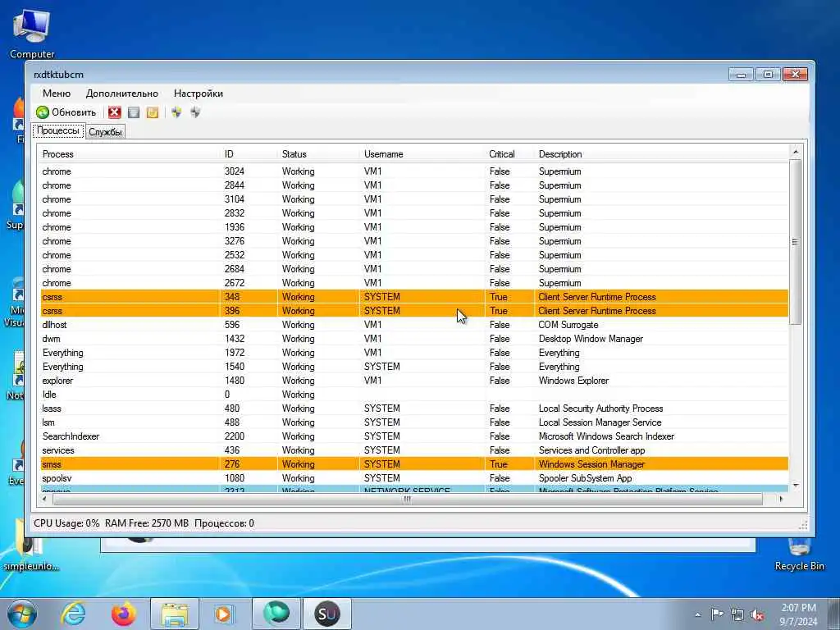
Task: Show hidden tray icons arrow
Action: (697, 615)
